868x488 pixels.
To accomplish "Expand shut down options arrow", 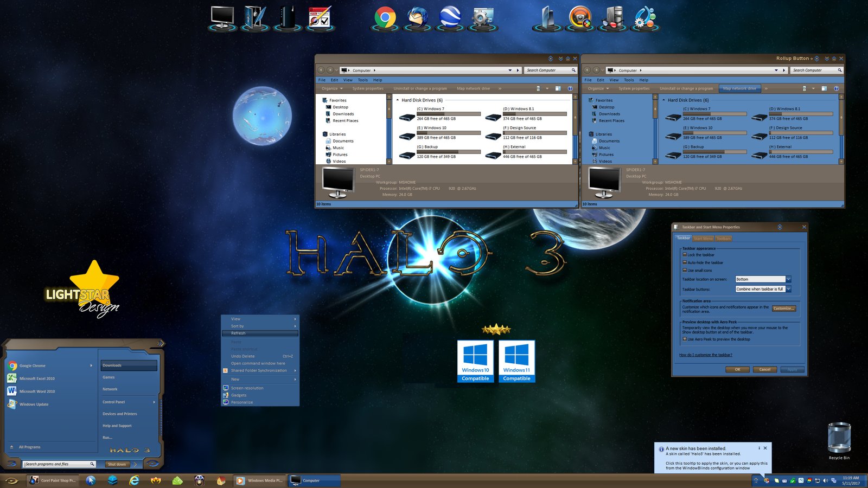I will (135, 464).
